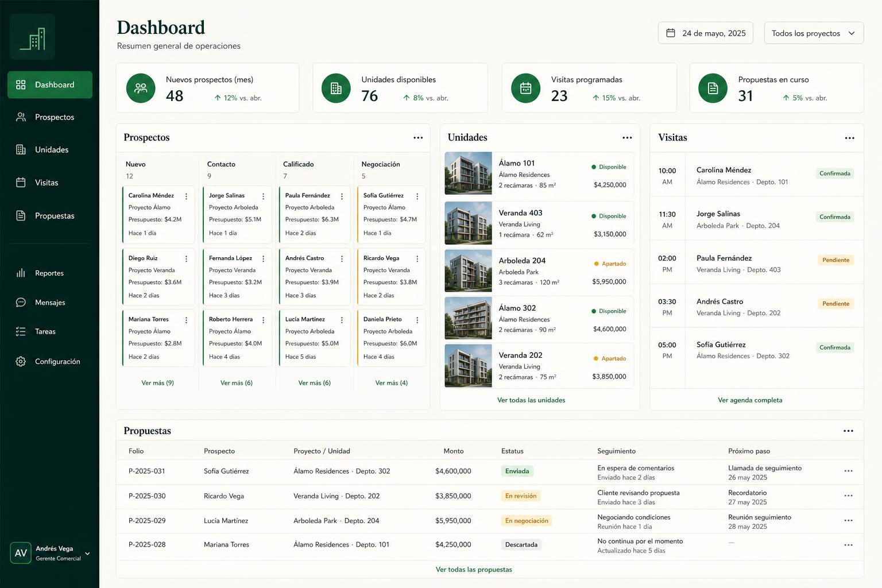
Task: Open the Andrés Castro prospect card kebab menu
Action: (x=342, y=259)
